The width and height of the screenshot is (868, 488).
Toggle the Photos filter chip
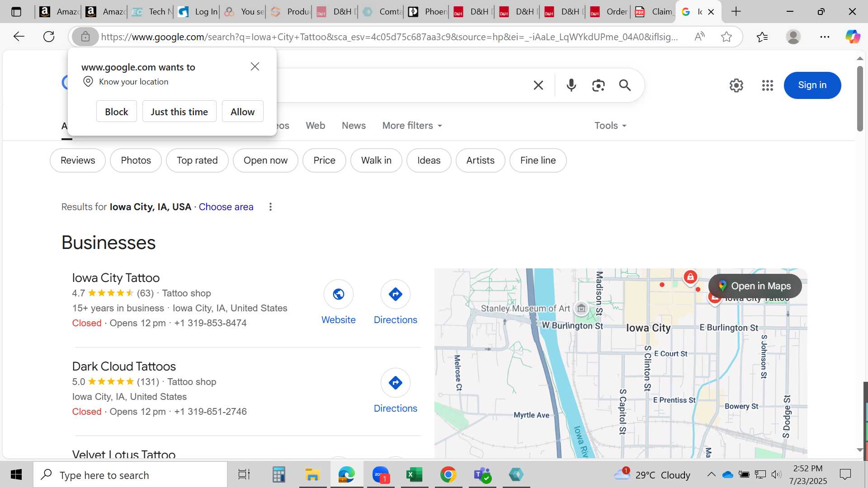pos(136,160)
